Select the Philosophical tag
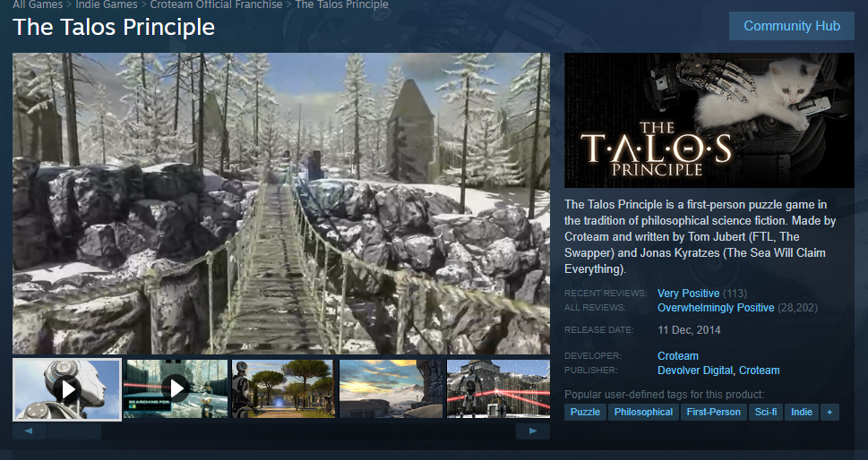 point(643,412)
